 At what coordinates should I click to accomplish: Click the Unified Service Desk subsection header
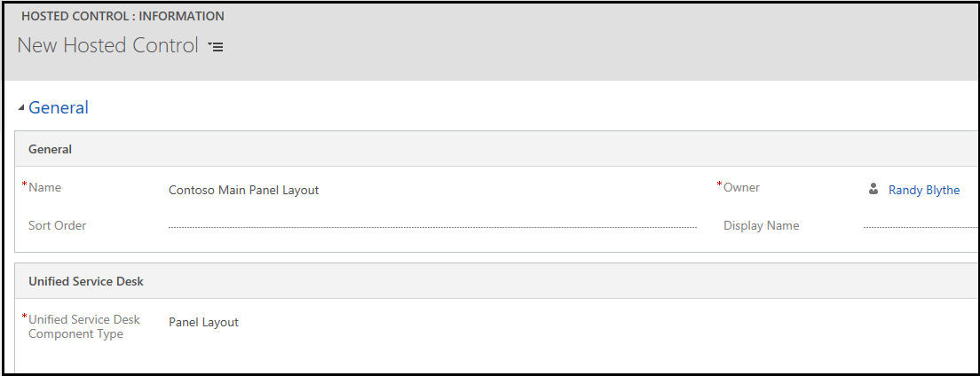tap(497, 281)
